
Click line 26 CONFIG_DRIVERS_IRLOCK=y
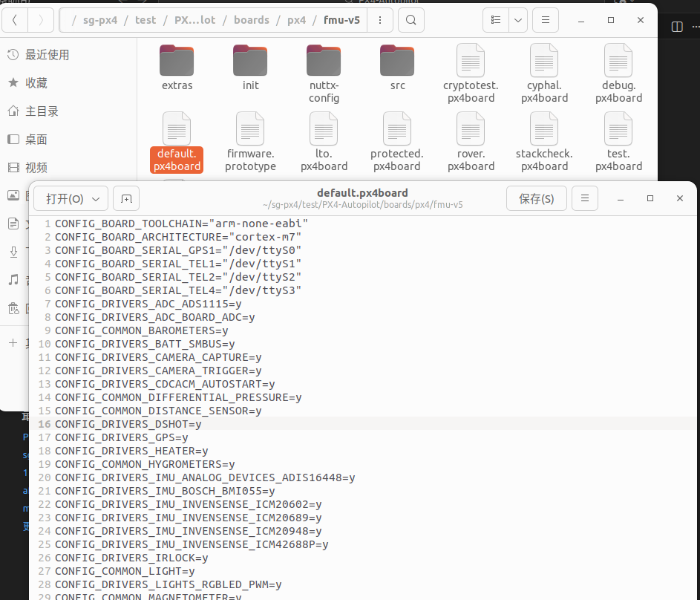point(131,558)
